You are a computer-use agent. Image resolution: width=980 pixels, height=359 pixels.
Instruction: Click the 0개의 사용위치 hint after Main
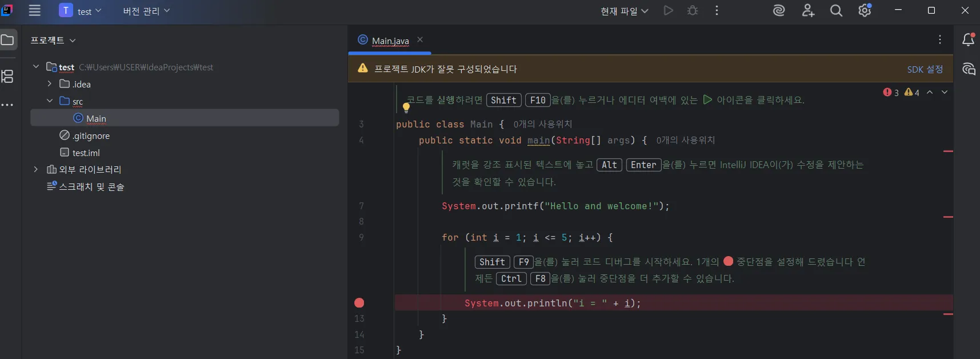click(542, 124)
